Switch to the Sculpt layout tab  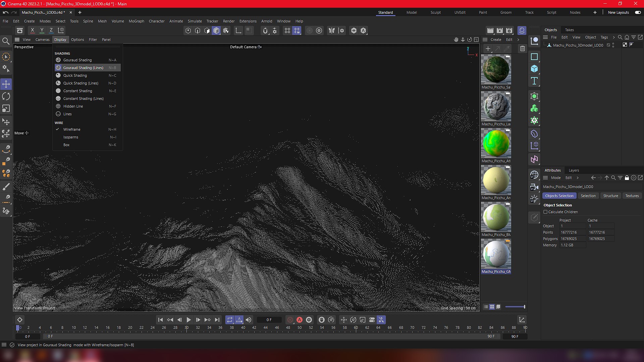[x=435, y=12]
